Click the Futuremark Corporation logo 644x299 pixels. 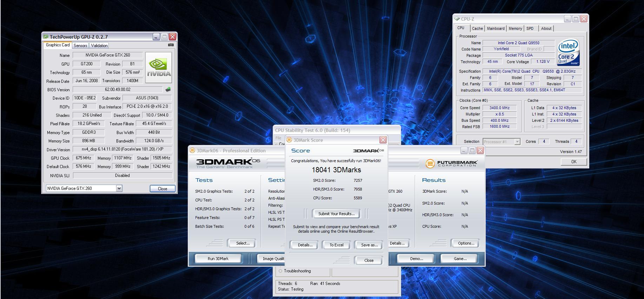pyautogui.click(x=451, y=164)
